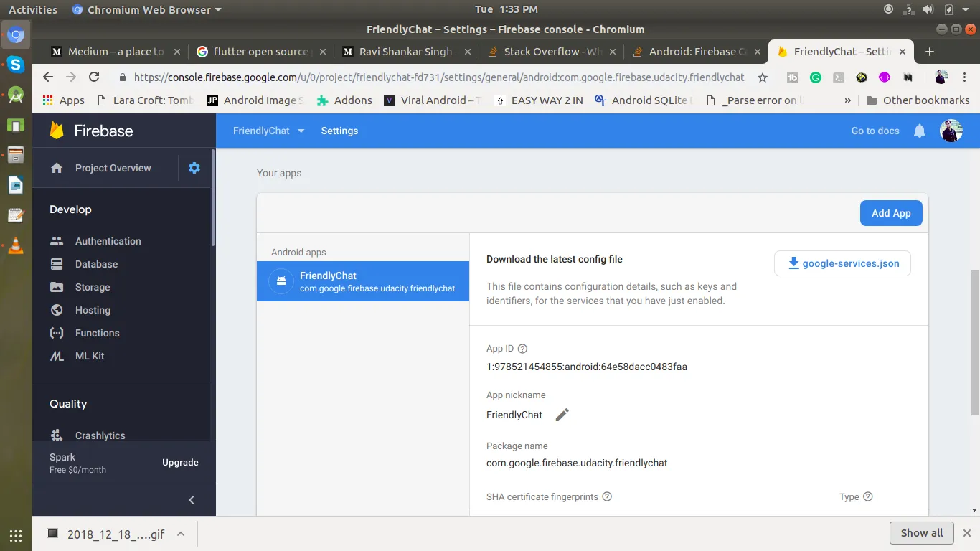Go back in browser history
Image resolution: width=980 pixels, height=551 pixels.
[x=48, y=77]
